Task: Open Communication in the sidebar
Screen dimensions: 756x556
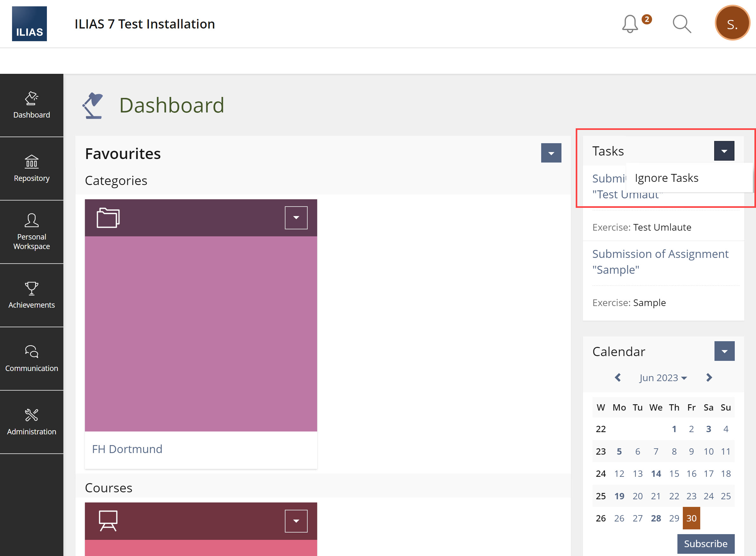Action: [x=32, y=358]
